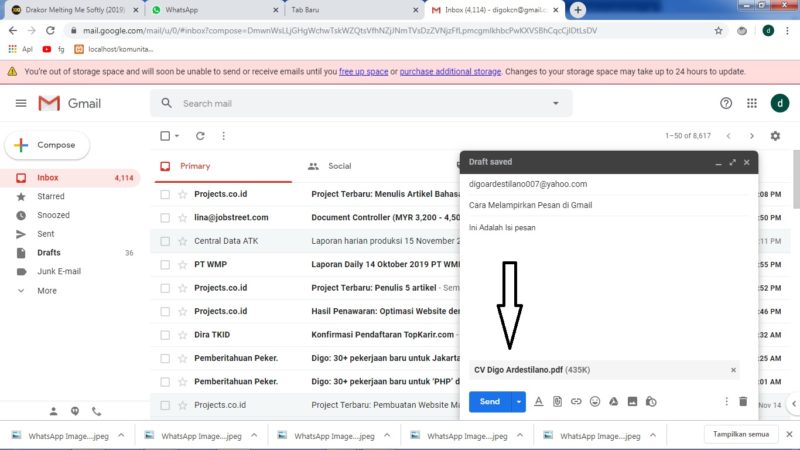Viewport: 800px width, 450px height.
Task: Open the compose more options three dots
Action: (x=727, y=402)
